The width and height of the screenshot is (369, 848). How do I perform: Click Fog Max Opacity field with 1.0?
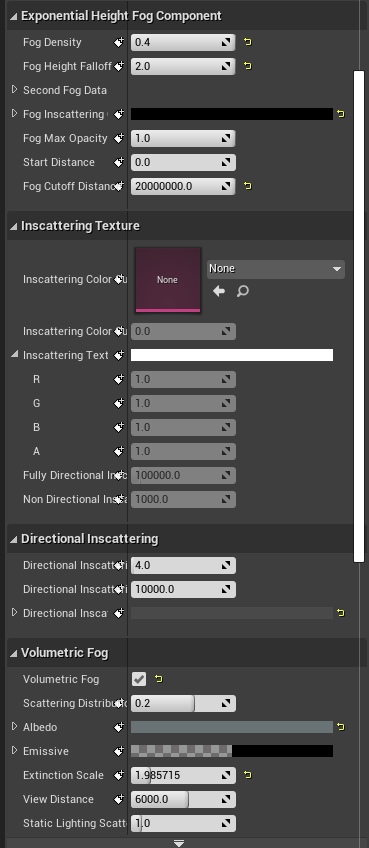183,138
